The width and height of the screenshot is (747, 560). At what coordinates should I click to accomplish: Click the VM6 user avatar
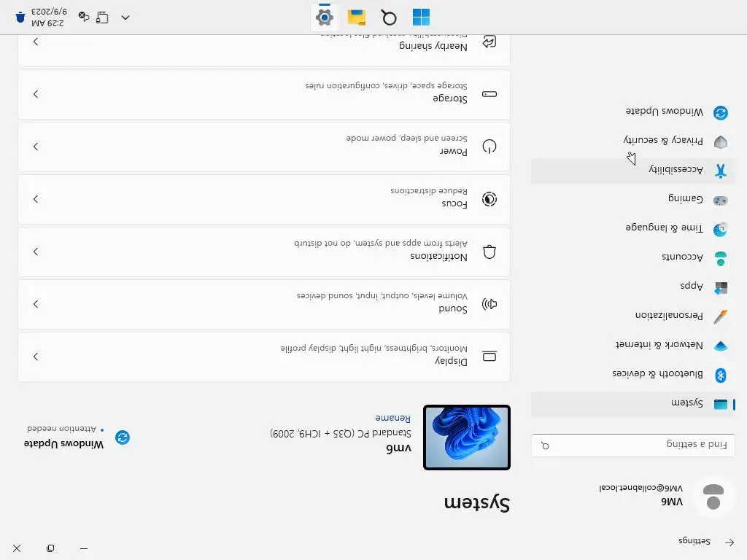click(x=713, y=496)
